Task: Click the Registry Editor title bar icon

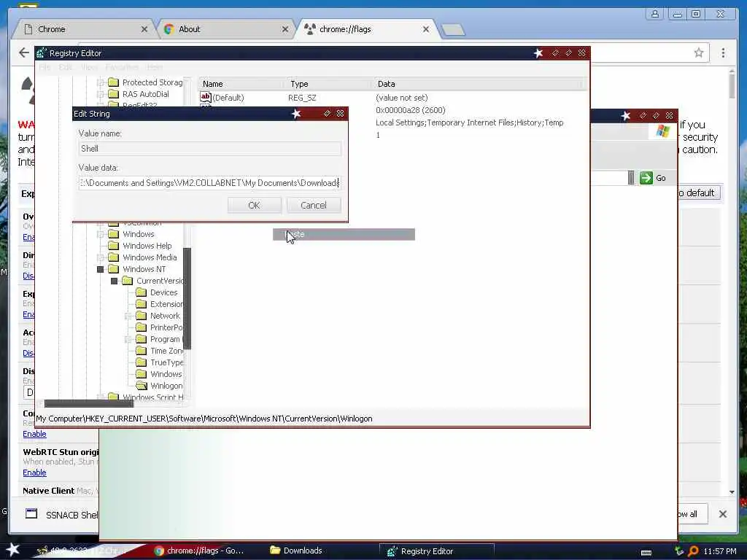Action: [x=41, y=52]
